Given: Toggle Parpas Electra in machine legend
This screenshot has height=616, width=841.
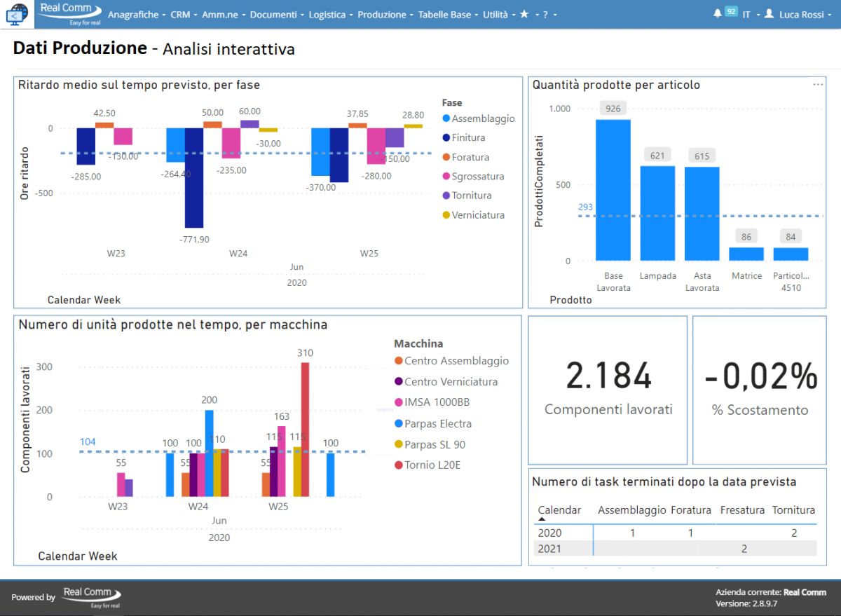Looking at the screenshot, I should pyautogui.click(x=437, y=423).
